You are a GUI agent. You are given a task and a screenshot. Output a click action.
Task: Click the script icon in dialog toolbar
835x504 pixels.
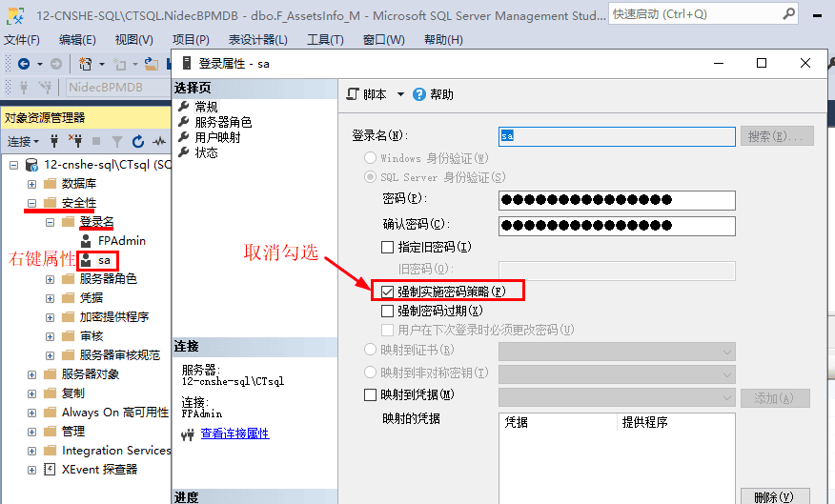[353, 94]
